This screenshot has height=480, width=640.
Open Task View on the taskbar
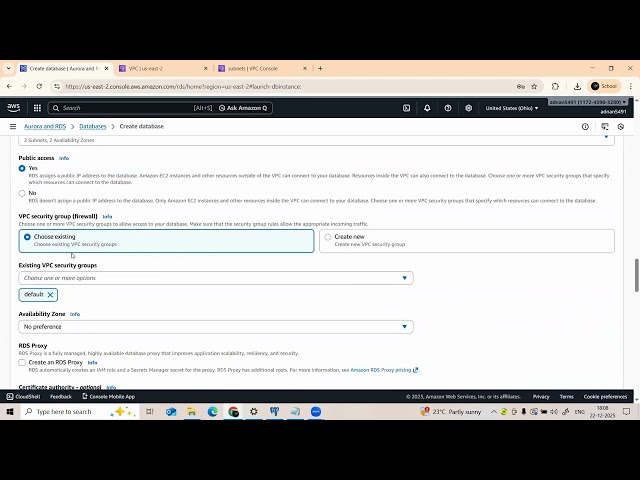click(150, 412)
